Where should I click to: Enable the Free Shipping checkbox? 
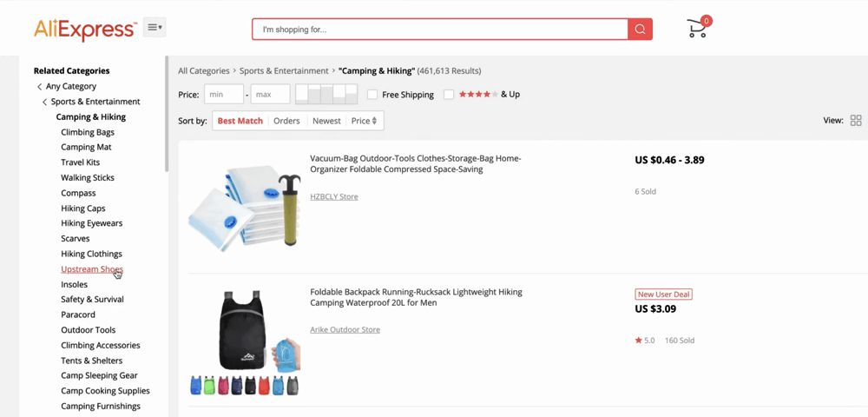point(372,95)
